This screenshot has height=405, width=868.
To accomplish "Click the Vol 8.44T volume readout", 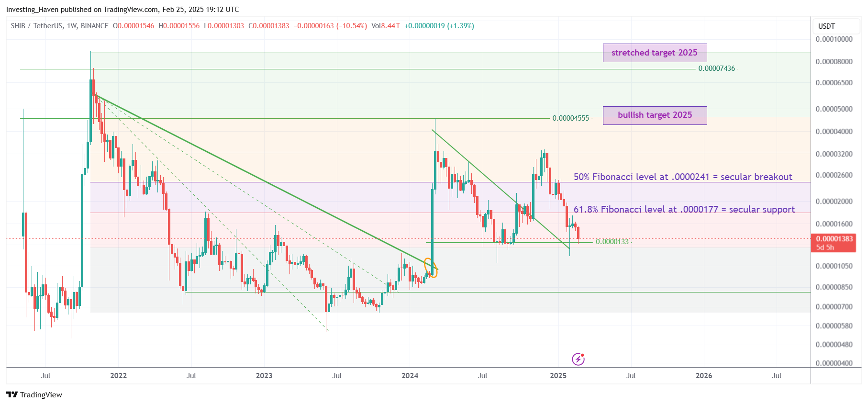I will [x=386, y=26].
